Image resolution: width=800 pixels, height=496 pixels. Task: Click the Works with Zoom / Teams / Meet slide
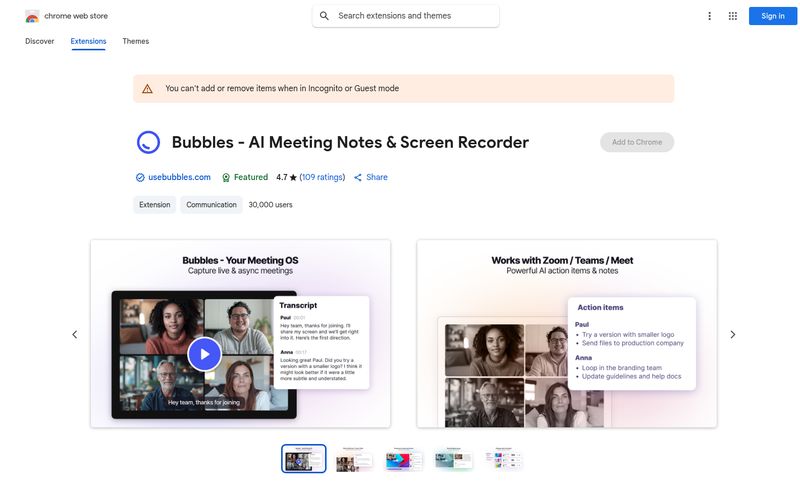[x=567, y=334]
